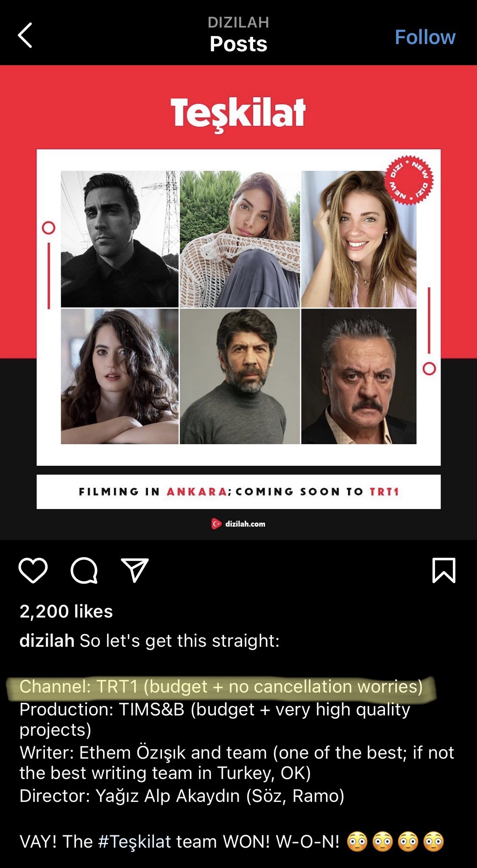Save post with bookmark icon
This screenshot has width=477, height=868.
pyautogui.click(x=444, y=570)
